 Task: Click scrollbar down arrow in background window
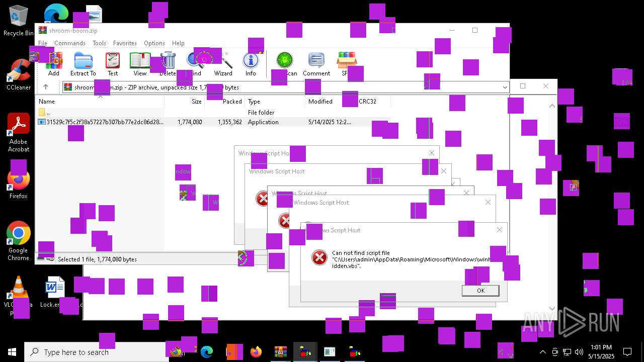[x=552, y=309]
